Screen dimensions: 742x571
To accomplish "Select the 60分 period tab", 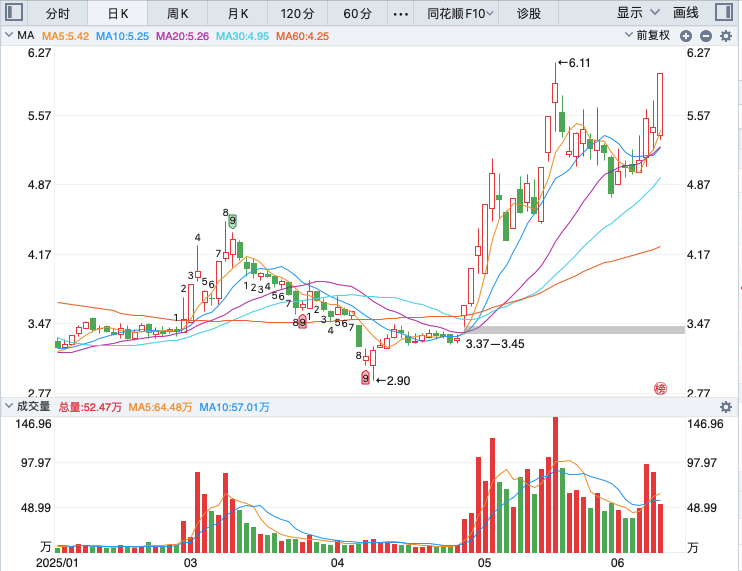I will point(358,13).
